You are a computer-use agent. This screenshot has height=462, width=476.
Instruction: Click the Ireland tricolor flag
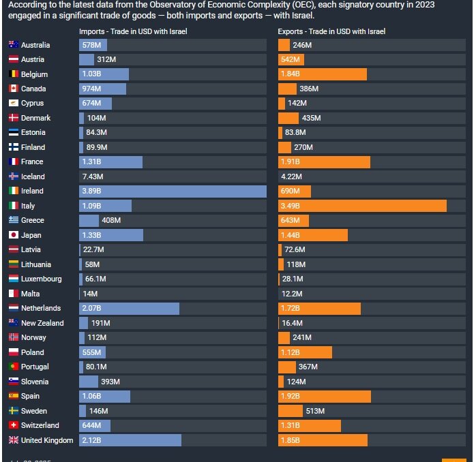[14, 191]
